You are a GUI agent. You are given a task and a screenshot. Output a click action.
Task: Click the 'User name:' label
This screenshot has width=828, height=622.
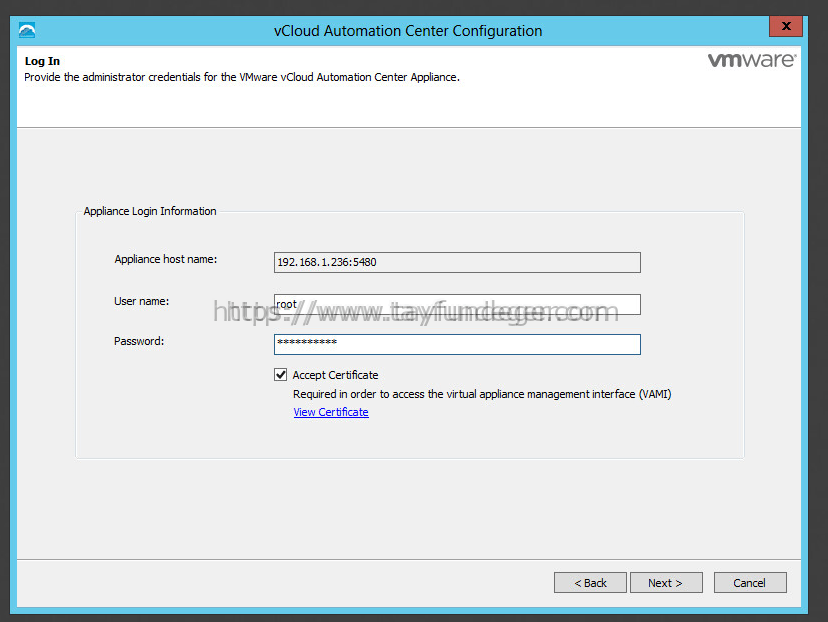point(142,301)
